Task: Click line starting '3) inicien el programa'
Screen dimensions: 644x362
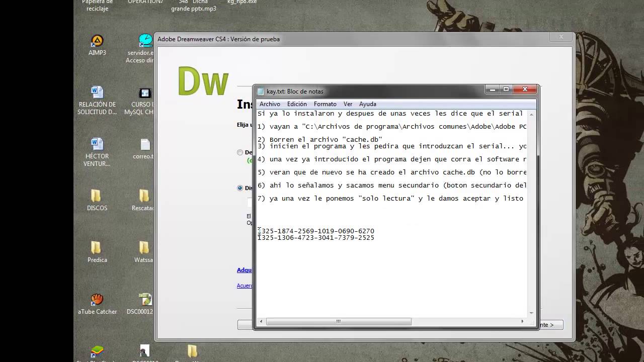Action: [x=392, y=146]
